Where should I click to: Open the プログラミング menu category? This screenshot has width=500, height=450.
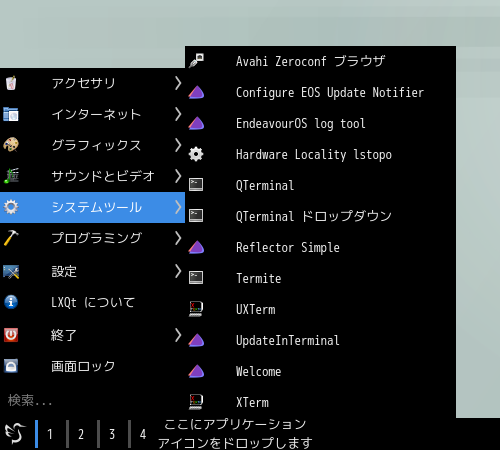pos(92,238)
